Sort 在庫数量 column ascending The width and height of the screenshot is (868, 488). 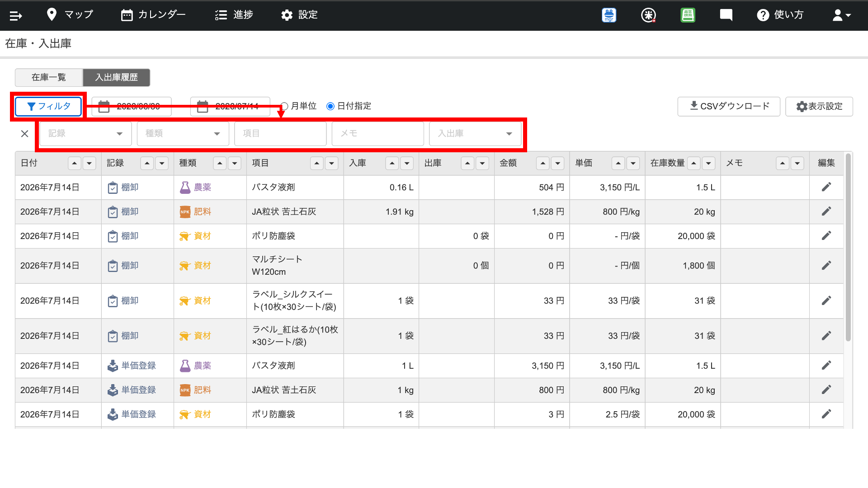pyautogui.click(x=693, y=163)
